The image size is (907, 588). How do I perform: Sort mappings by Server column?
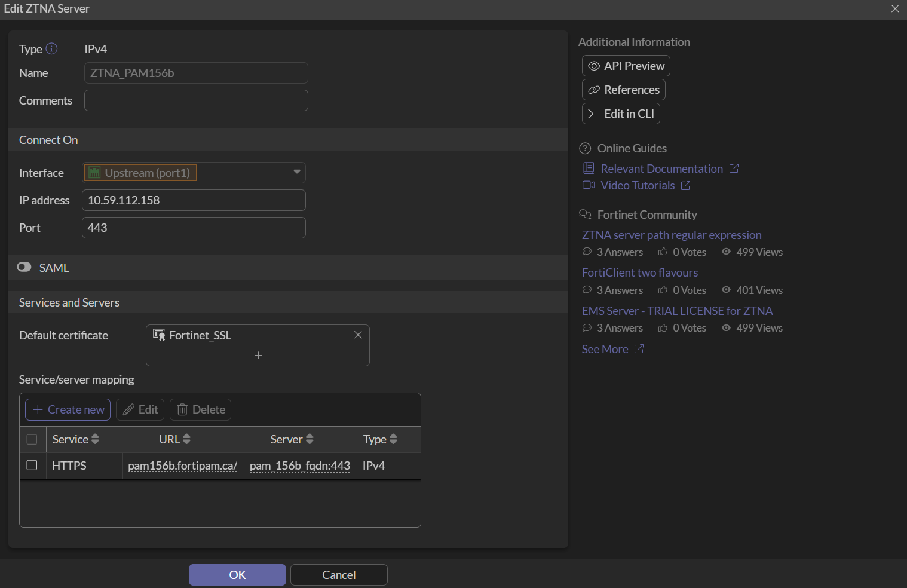tap(310, 439)
